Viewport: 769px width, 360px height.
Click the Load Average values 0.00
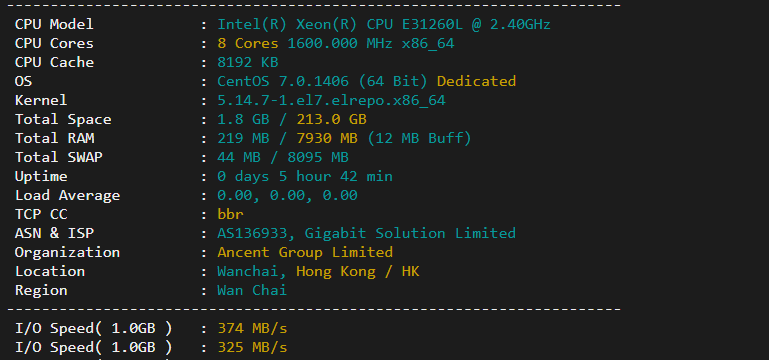point(287,195)
